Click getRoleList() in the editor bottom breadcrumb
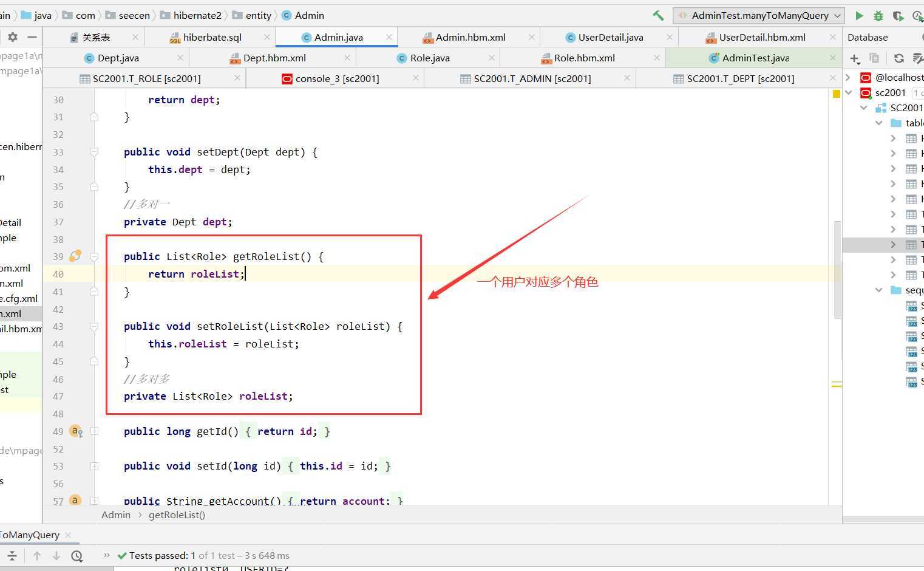Image resolution: width=924 pixels, height=571 pixels. (177, 515)
